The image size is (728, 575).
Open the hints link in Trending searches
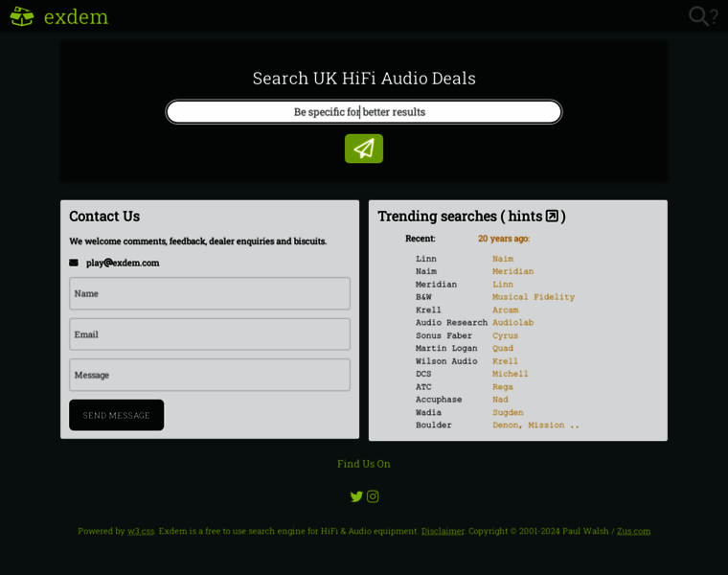coord(525,216)
